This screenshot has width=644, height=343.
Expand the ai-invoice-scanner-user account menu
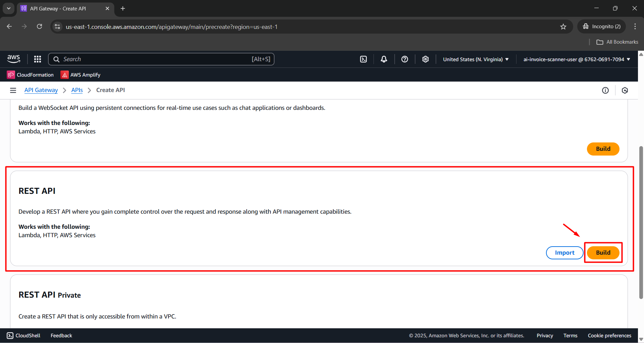point(577,59)
